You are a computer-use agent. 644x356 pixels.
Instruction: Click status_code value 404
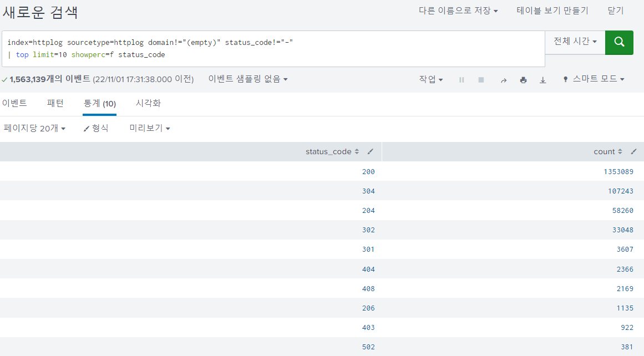[x=368, y=269]
